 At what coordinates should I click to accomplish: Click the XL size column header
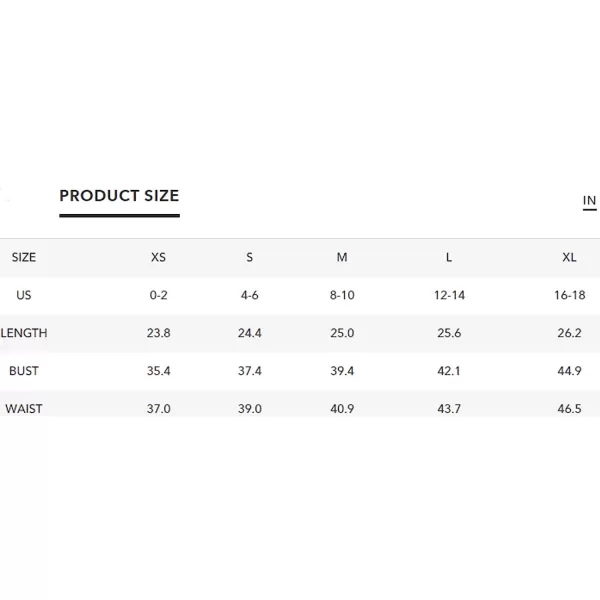[x=569, y=257]
